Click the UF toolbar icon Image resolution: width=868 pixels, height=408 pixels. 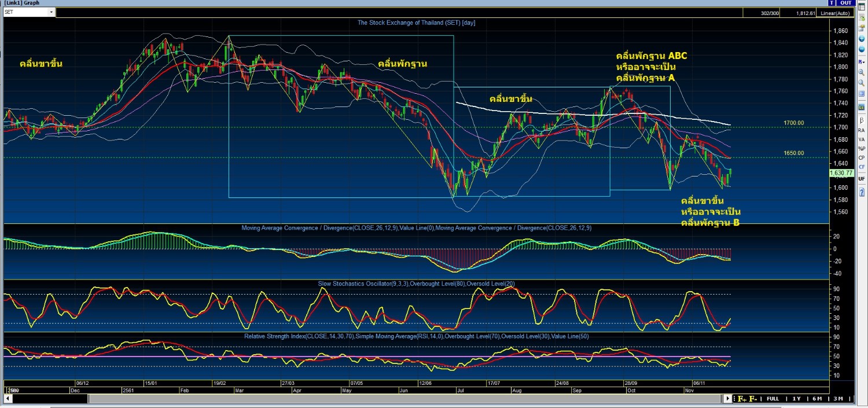861,179
